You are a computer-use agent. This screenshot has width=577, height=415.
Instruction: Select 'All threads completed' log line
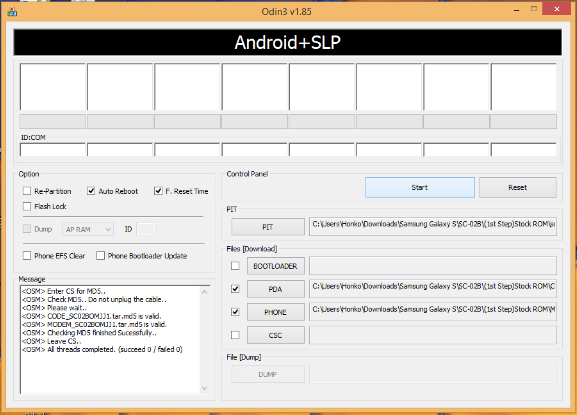(x=102, y=350)
